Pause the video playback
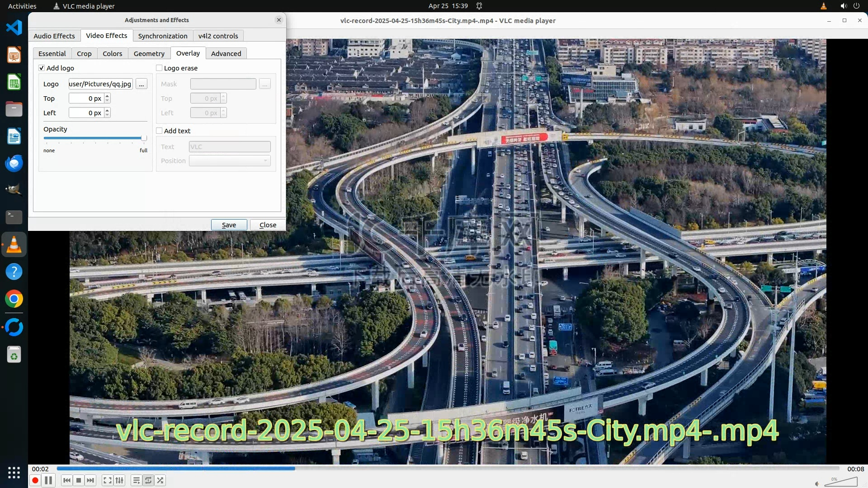 coord(48,480)
